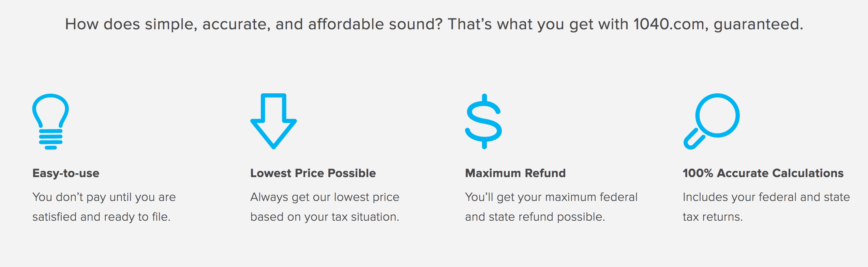The width and height of the screenshot is (868, 267).
Task: Click text 'You don't pay until you are'
Action: (104, 197)
